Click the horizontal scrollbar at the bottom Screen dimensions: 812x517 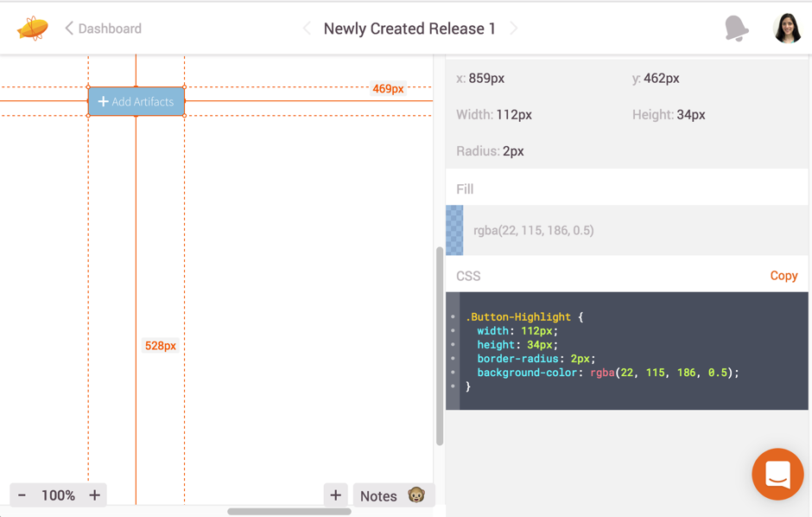pos(289,512)
